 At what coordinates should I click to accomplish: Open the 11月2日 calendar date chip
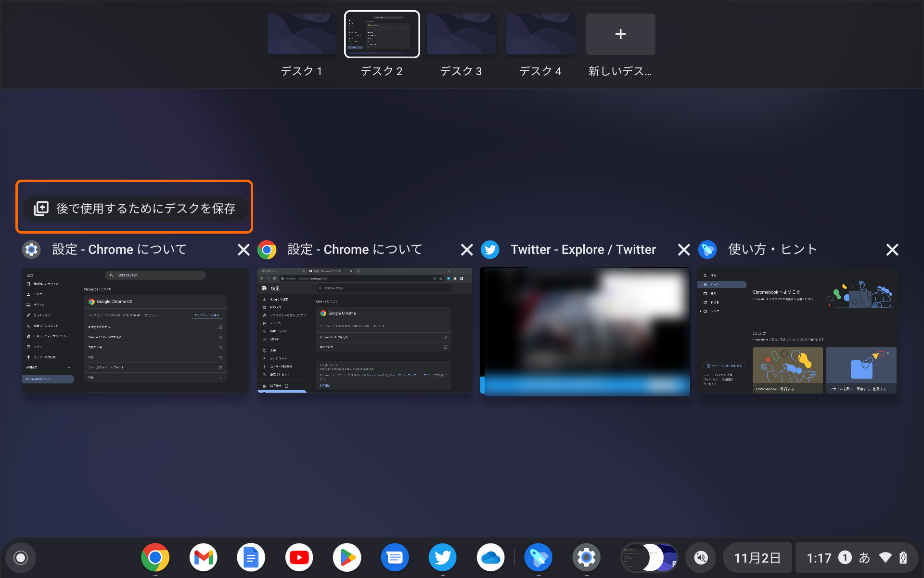tap(757, 558)
